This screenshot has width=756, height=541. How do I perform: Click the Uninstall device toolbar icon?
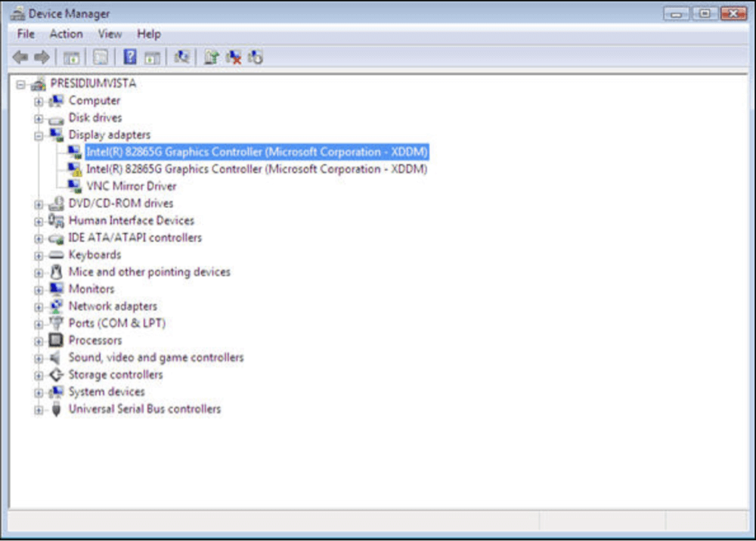(x=235, y=58)
